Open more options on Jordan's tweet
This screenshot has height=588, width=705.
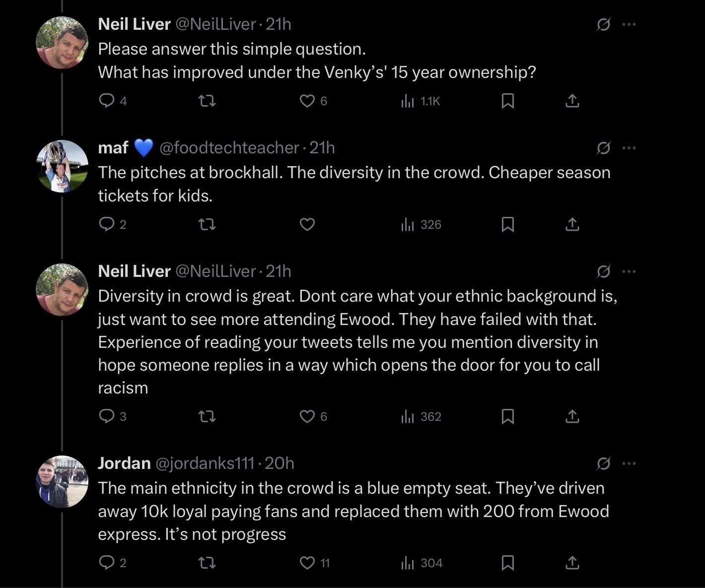pyautogui.click(x=629, y=463)
